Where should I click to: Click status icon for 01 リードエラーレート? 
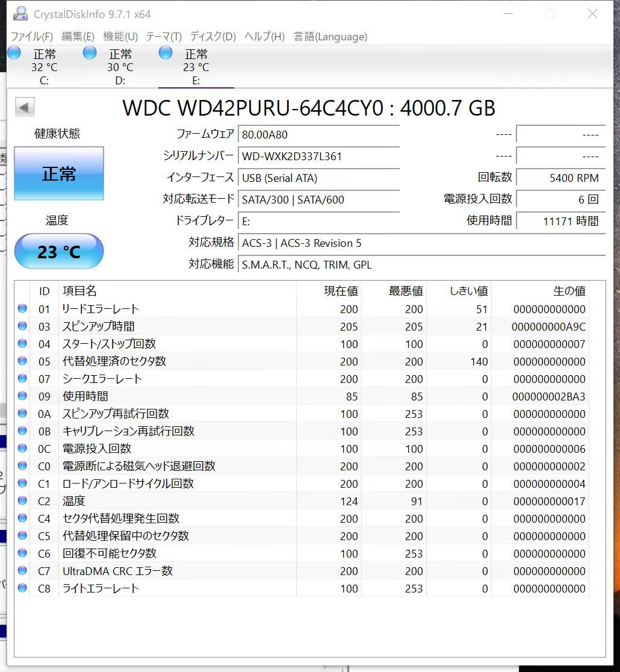point(22,308)
